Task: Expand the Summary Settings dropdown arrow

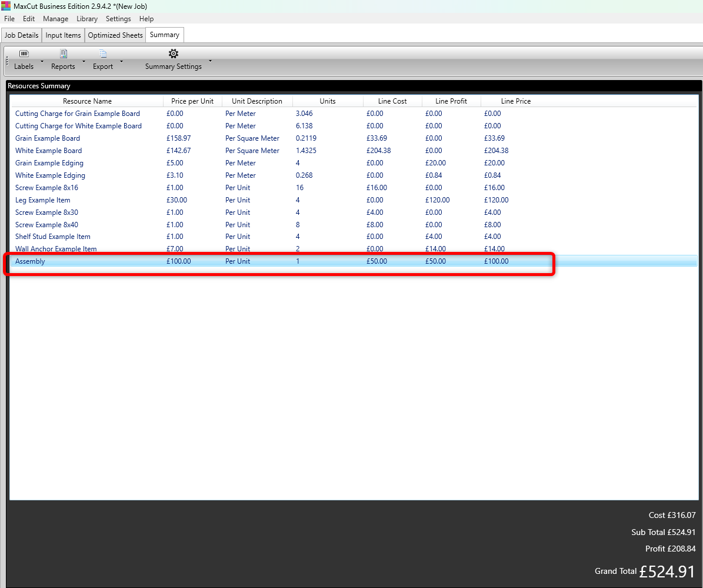Action: [x=210, y=61]
